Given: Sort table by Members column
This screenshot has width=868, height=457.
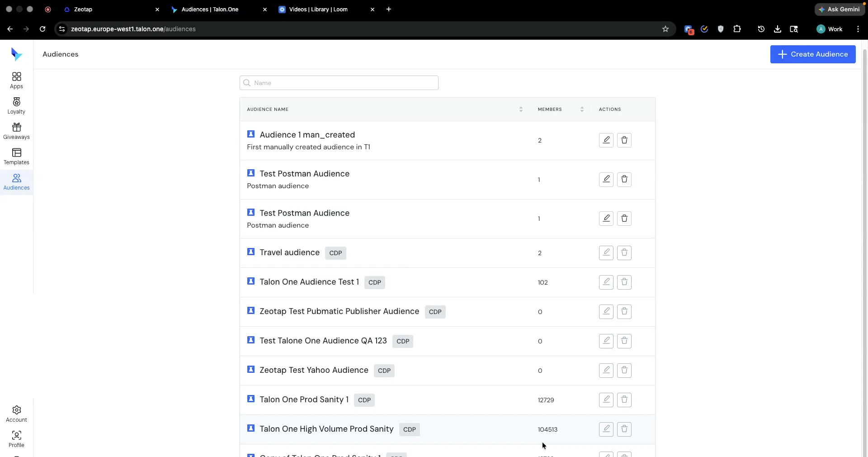Looking at the screenshot, I should pos(582,109).
